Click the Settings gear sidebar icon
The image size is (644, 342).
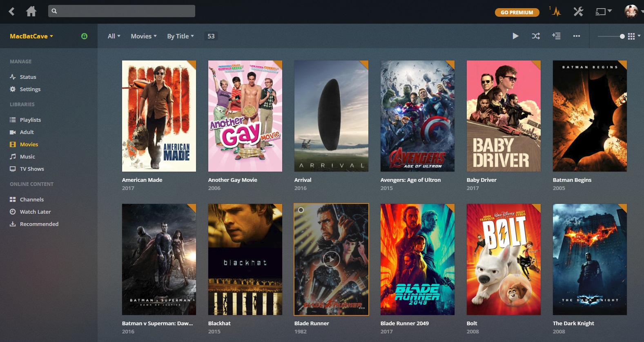tap(13, 89)
